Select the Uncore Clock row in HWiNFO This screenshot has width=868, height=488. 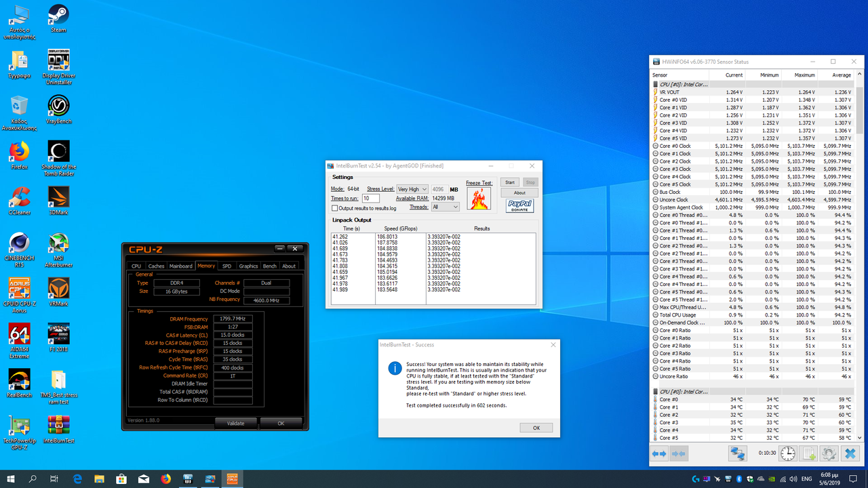tap(752, 200)
